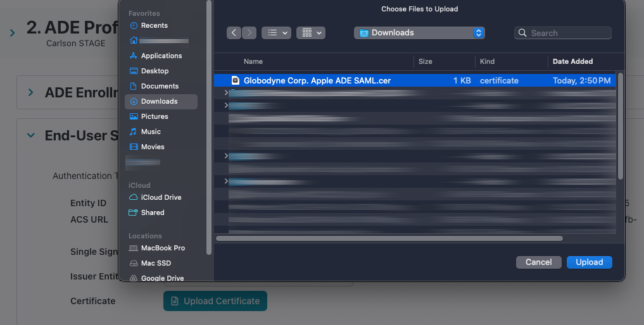
Task: Expand the first blurred folder row
Action: [x=226, y=93]
